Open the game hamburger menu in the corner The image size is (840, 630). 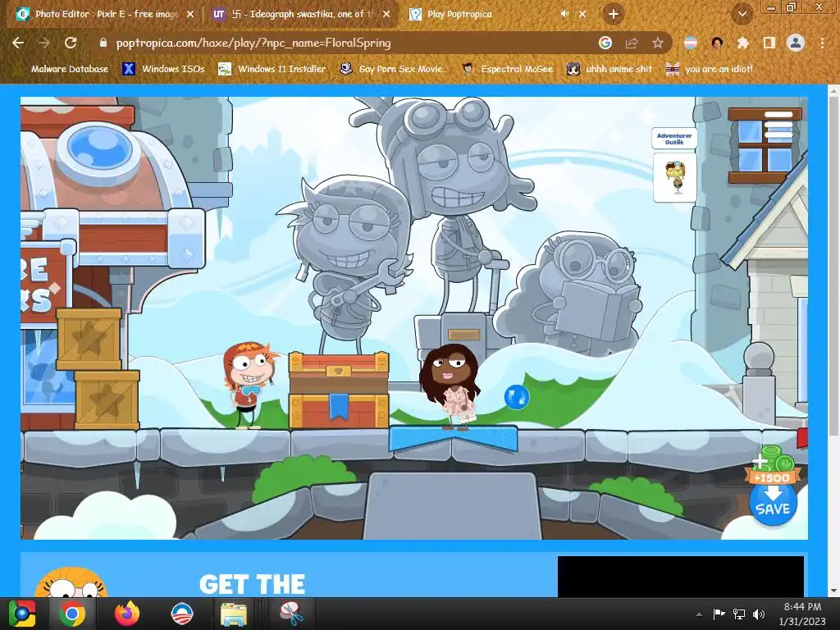point(778,125)
